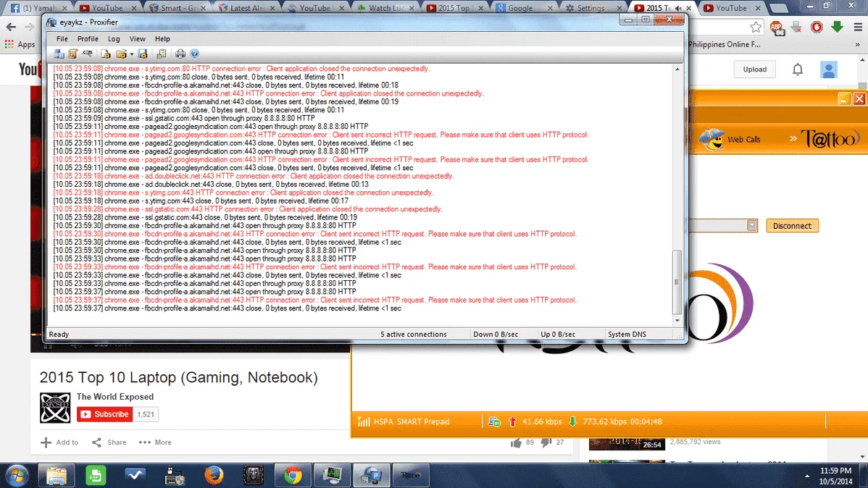The height and width of the screenshot is (488, 868).
Task: Minimize the orange Tattoo dialer window
Action: point(843,99)
